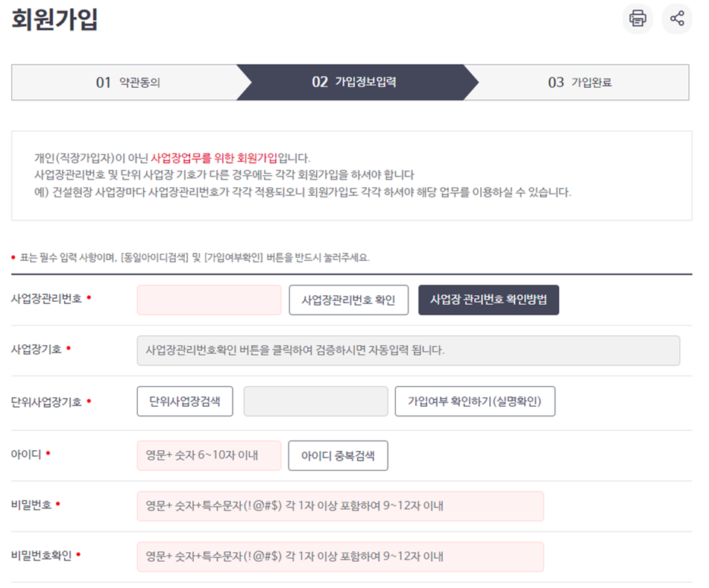Viewport: 709px width, 588px height.
Task: Click the 사업장기호 auto-fill field
Action: point(410,350)
